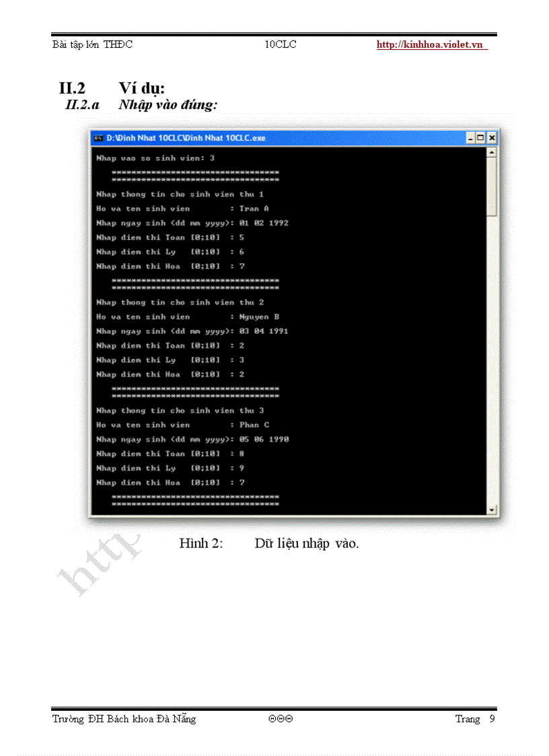Maximize the Dinh Nhat 10CLC.exe console window
This screenshot has width=549, height=756.
coord(481,138)
